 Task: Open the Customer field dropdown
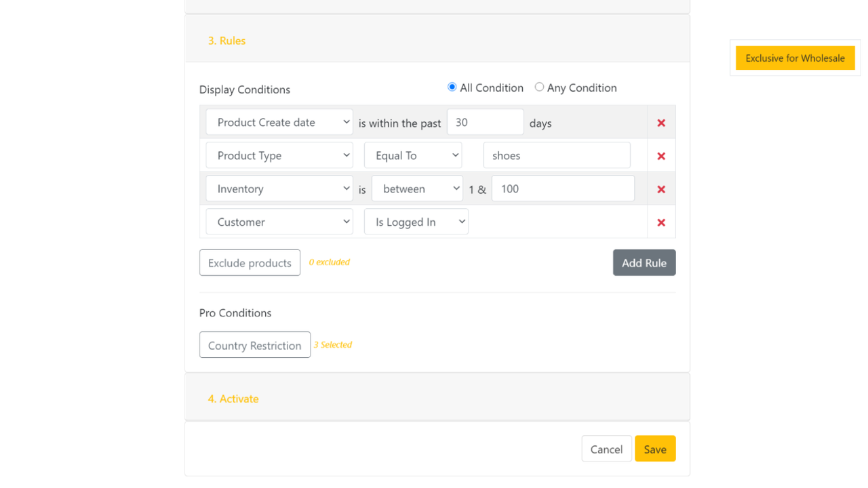pyautogui.click(x=279, y=222)
